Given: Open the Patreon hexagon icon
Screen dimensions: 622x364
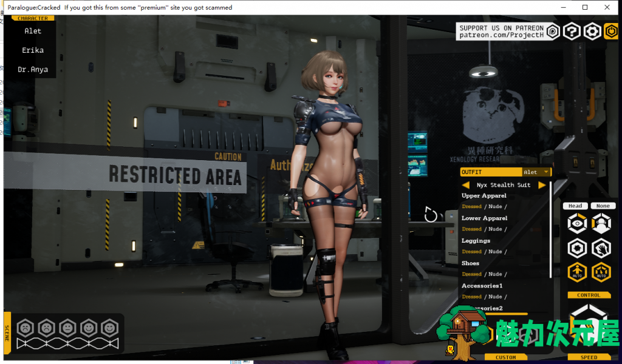Looking at the screenshot, I should point(553,32).
